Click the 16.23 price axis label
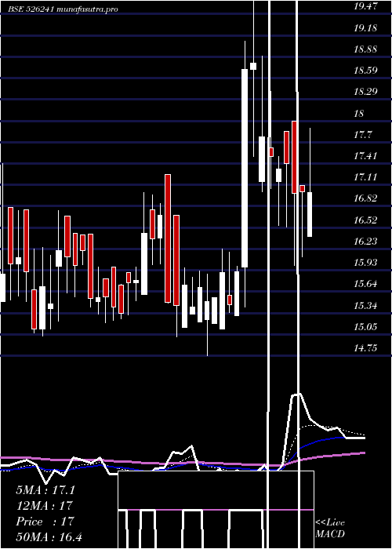The height and width of the screenshot is (549, 392). 365,242
